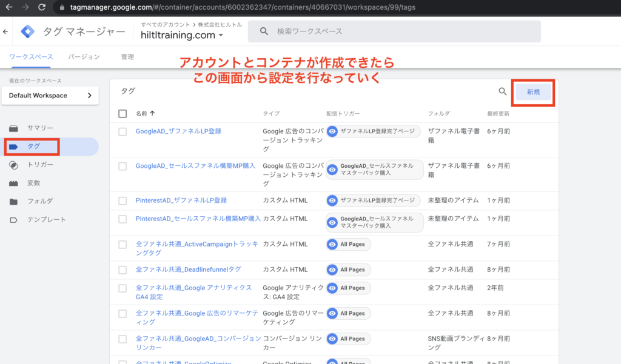Click trigger eye icon in GoogleAD_ザファネルLP登録 row
The height and width of the screenshot is (364, 621).
pos(332,131)
